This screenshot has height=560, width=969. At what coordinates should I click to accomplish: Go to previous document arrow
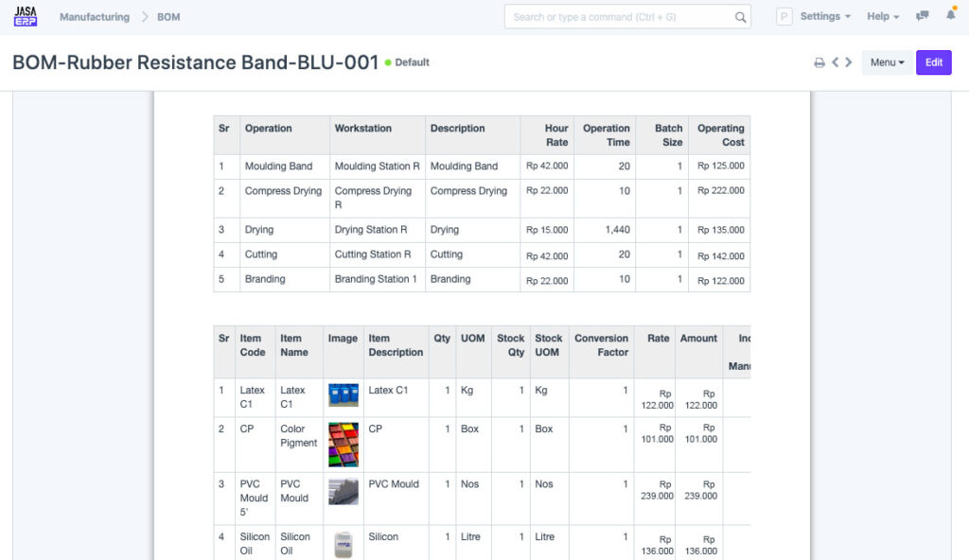click(x=836, y=62)
